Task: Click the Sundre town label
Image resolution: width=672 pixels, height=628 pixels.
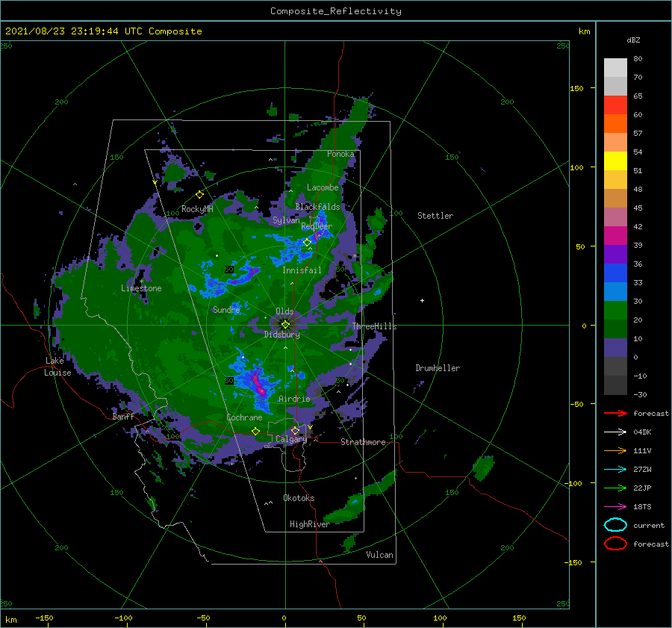Action: 226,309
